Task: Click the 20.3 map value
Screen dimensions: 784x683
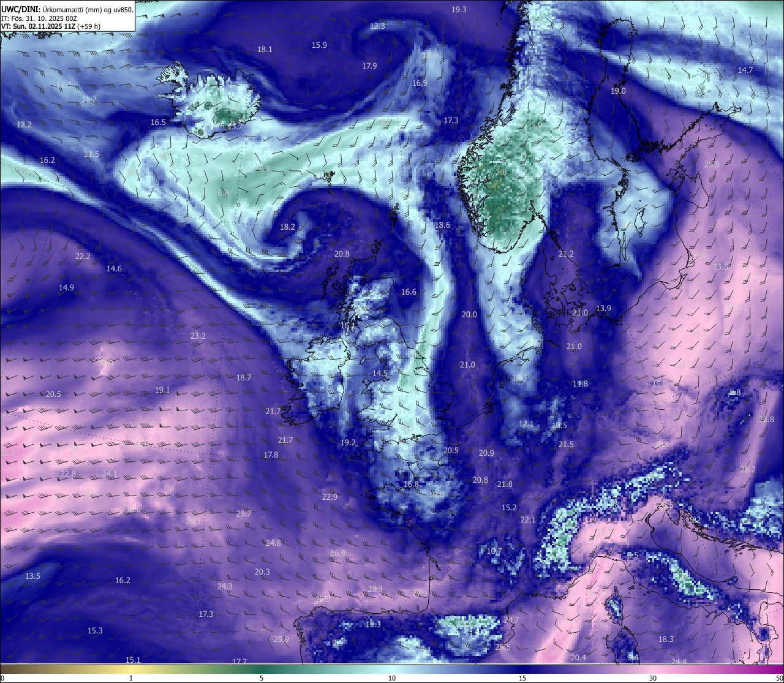Action: [262, 572]
